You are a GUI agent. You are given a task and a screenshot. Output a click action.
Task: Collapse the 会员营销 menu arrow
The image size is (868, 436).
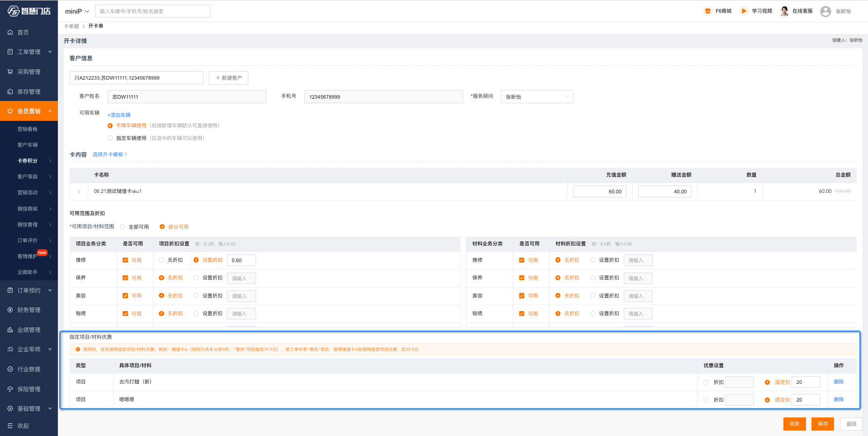(50, 111)
